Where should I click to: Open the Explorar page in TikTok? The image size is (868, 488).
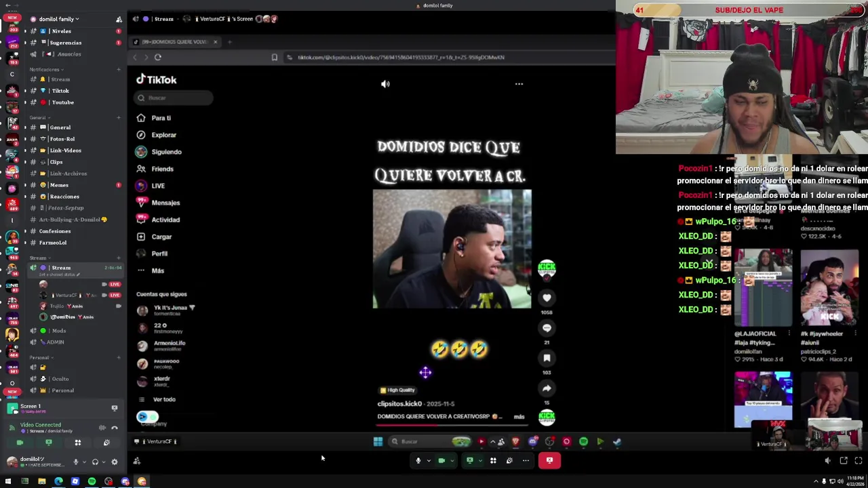[x=163, y=135]
